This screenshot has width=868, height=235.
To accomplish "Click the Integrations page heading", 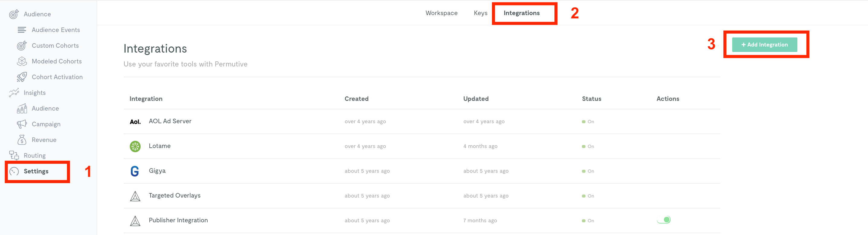I will point(155,49).
